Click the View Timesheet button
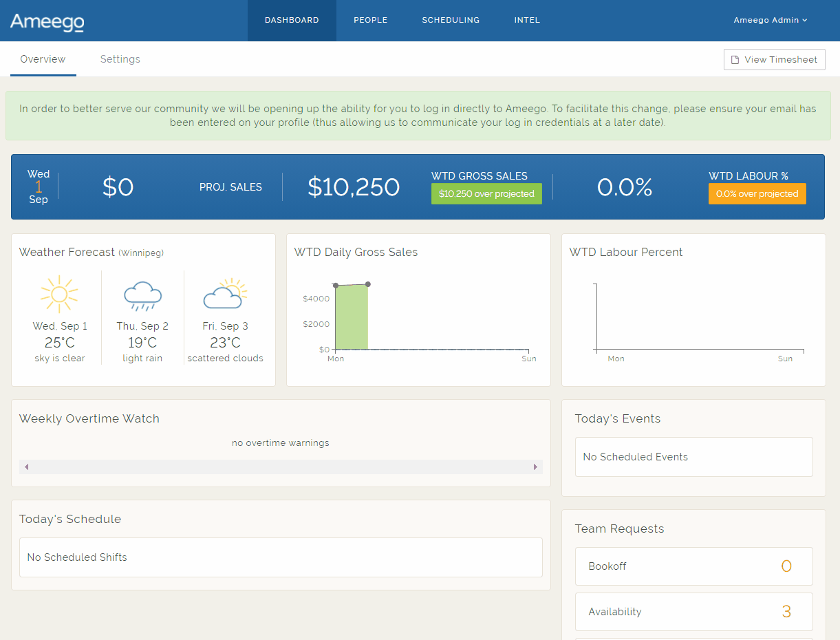Screen dimensions: 840x640 774,60
